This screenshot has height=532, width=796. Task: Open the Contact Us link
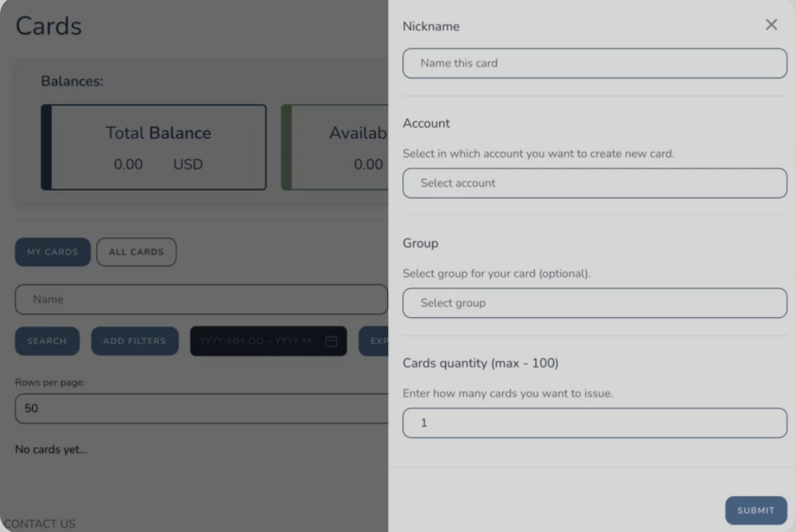tap(39, 524)
